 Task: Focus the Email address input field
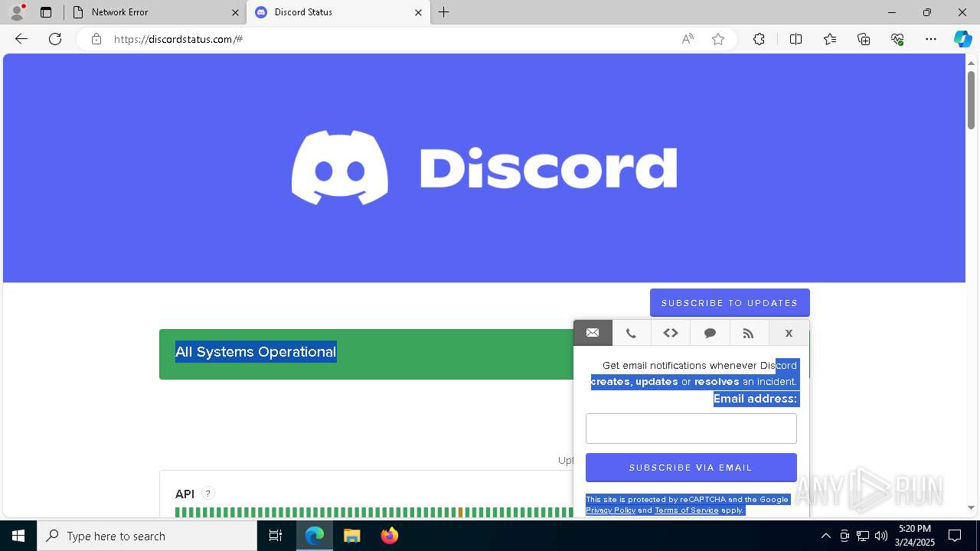coord(691,429)
